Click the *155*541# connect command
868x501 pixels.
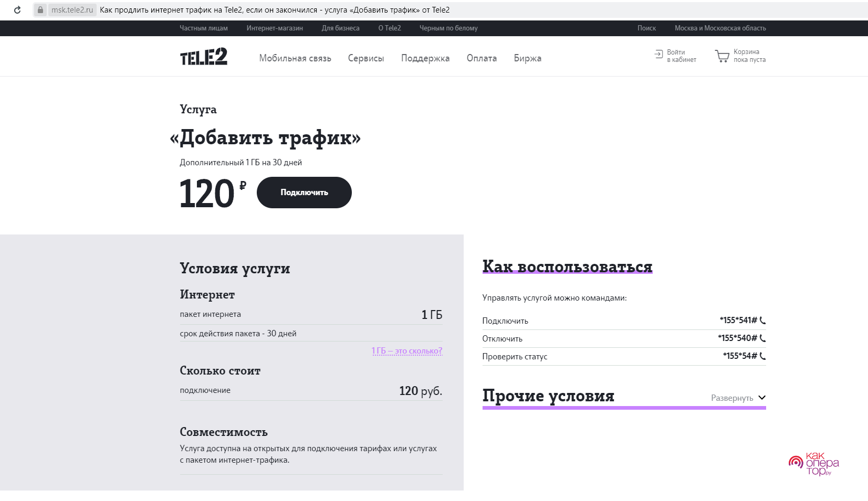click(738, 320)
